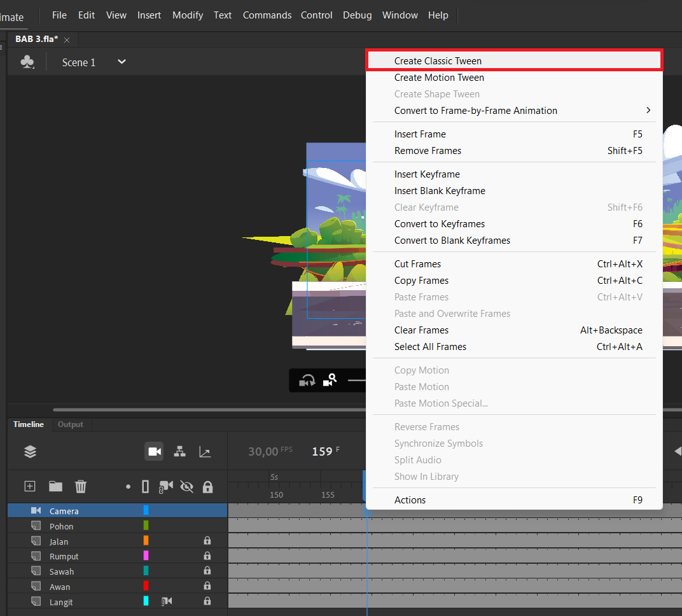Image resolution: width=682 pixels, height=616 pixels.
Task: Open the layer depth panel graph icon
Action: click(205, 452)
